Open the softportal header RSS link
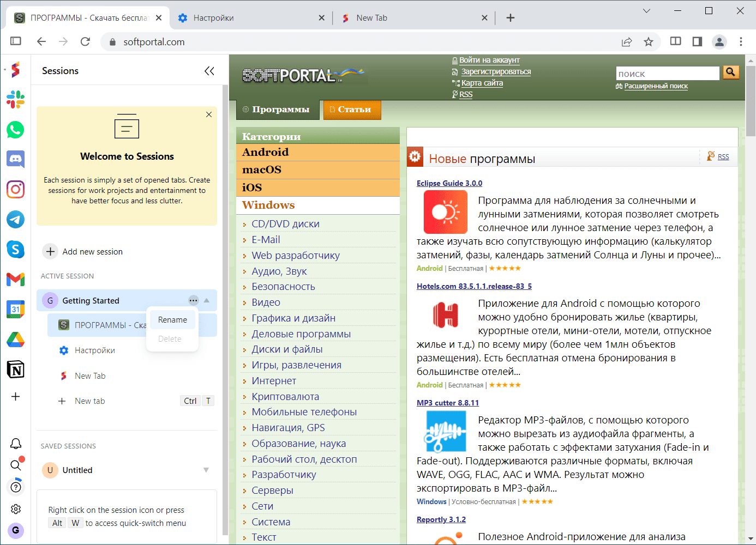 click(466, 94)
